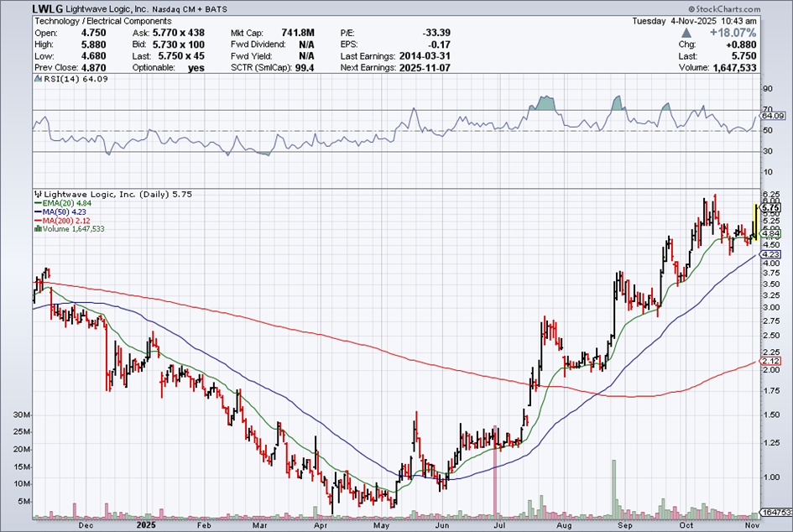Click the Oct label on time axis
Screen dimensions: 793x532
click(686, 525)
